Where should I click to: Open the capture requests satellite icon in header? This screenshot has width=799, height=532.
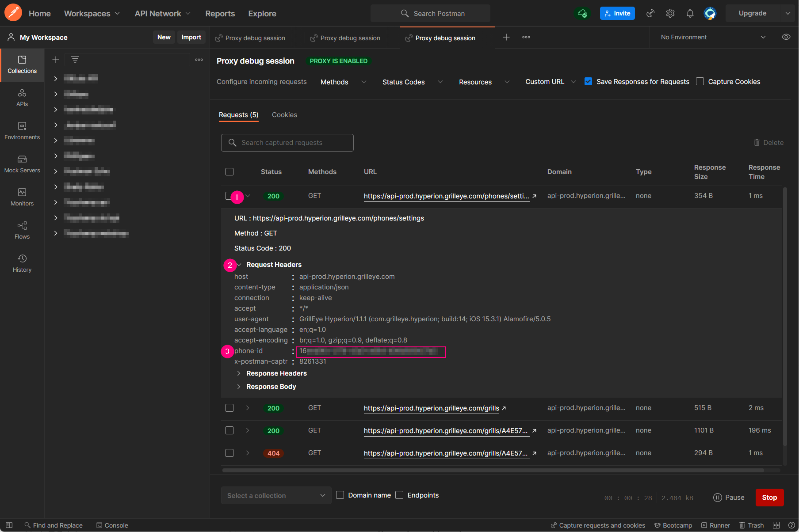[x=650, y=13]
